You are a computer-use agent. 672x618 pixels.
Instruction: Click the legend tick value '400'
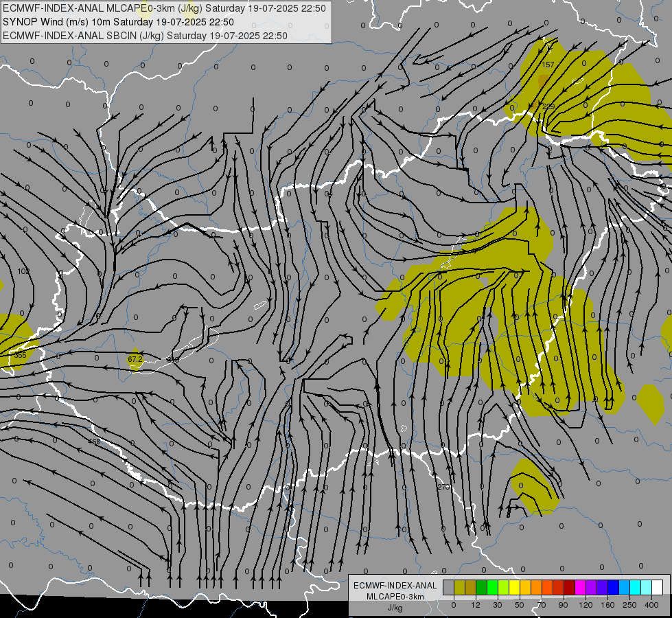coord(651,605)
